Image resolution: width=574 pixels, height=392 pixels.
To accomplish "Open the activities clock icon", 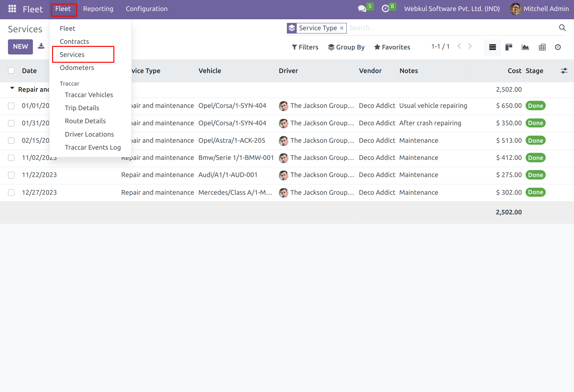I will click(x=385, y=9).
